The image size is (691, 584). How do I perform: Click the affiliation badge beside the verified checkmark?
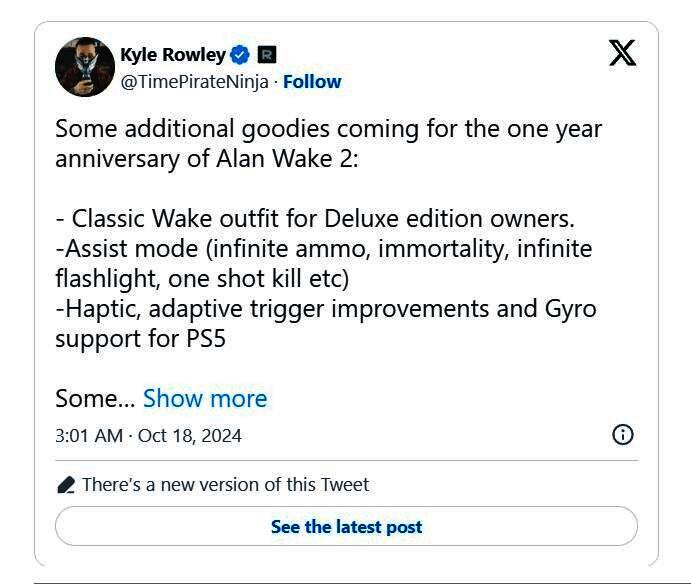(x=267, y=54)
